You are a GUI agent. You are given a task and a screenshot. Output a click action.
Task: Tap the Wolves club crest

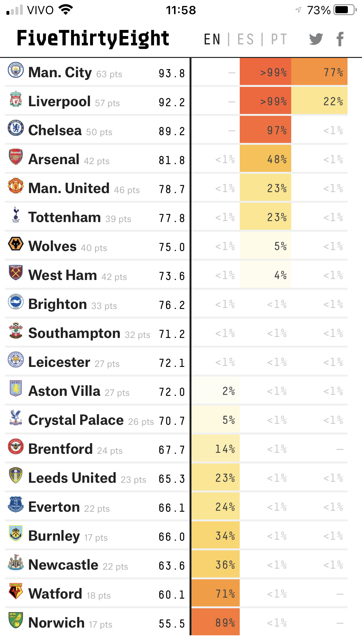point(16,244)
